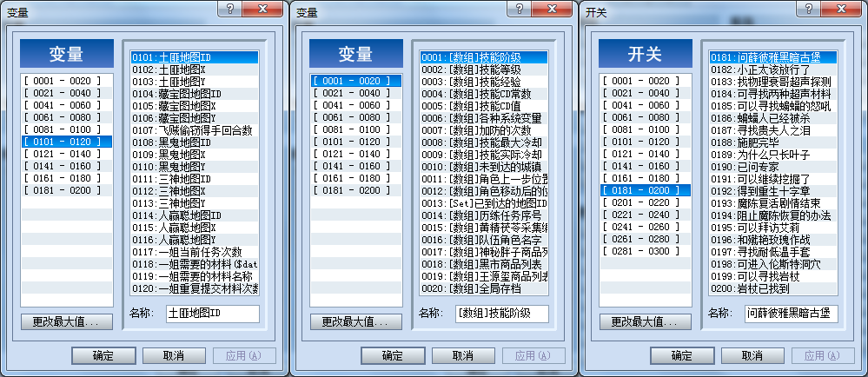The image size is (868, 377).
Task: Click 取消 in the middle 变量 window
Action: pyautogui.click(x=463, y=355)
